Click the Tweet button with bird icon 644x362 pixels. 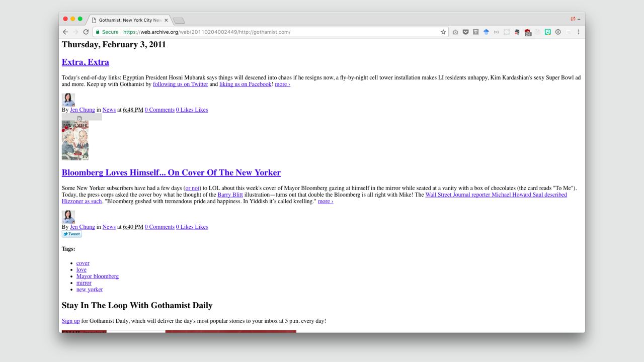[72, 234]
